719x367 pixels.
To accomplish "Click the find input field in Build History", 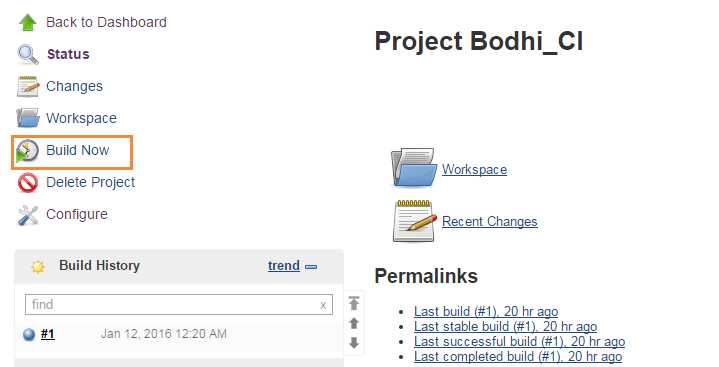I will click(179, 305).
